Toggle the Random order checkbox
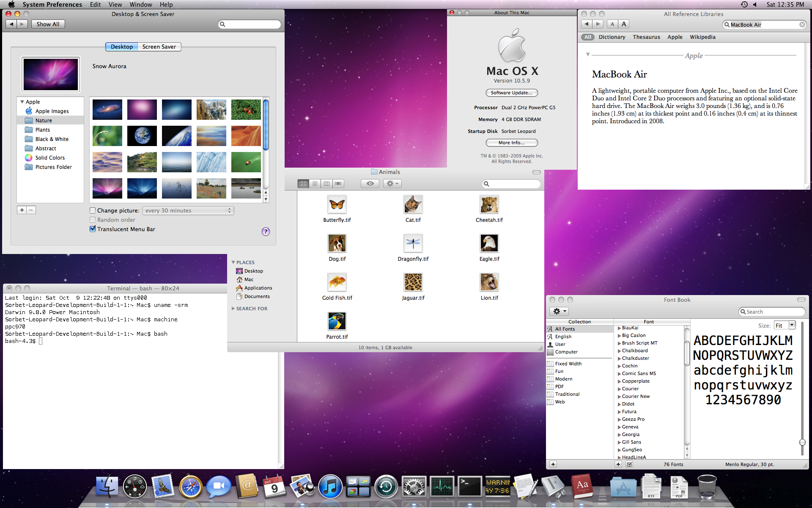This screenshot has height=508, width=812. pos(92,219)
